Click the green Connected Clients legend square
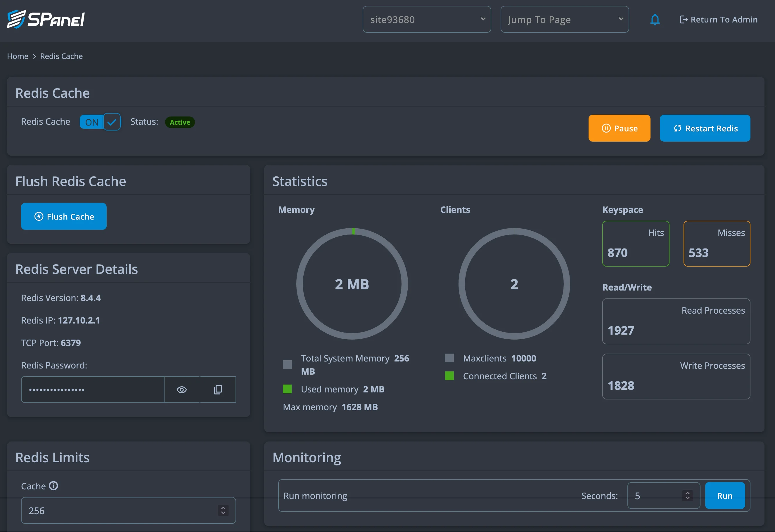Image resolution: width=775 pixels, height=532 pixels. (x=449, y=376)
